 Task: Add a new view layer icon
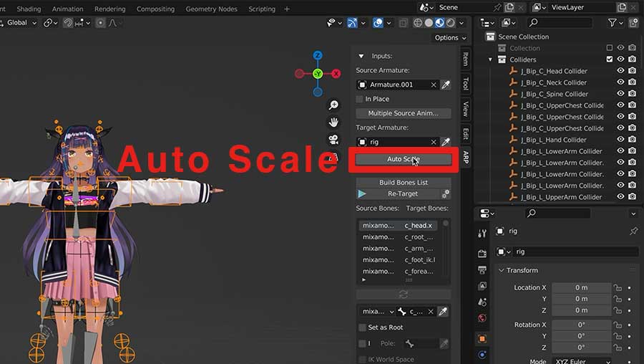click(621, 7)
